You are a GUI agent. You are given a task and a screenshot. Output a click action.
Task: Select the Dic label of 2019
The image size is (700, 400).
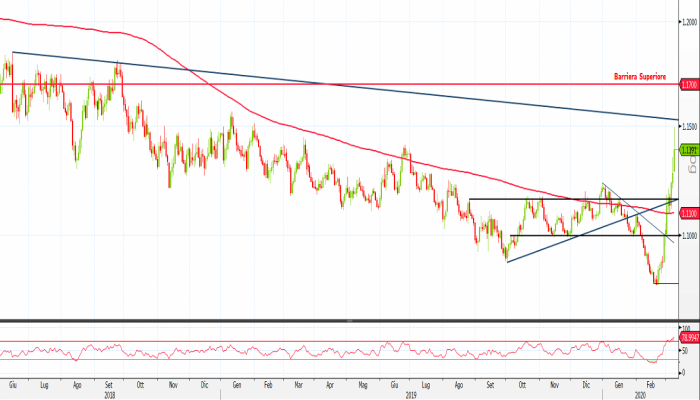tap(586, 385)
